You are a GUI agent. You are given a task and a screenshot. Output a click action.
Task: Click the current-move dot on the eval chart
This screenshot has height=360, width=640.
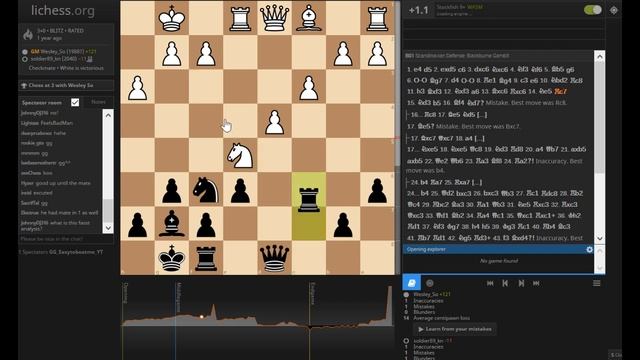(x=202, y=316)
